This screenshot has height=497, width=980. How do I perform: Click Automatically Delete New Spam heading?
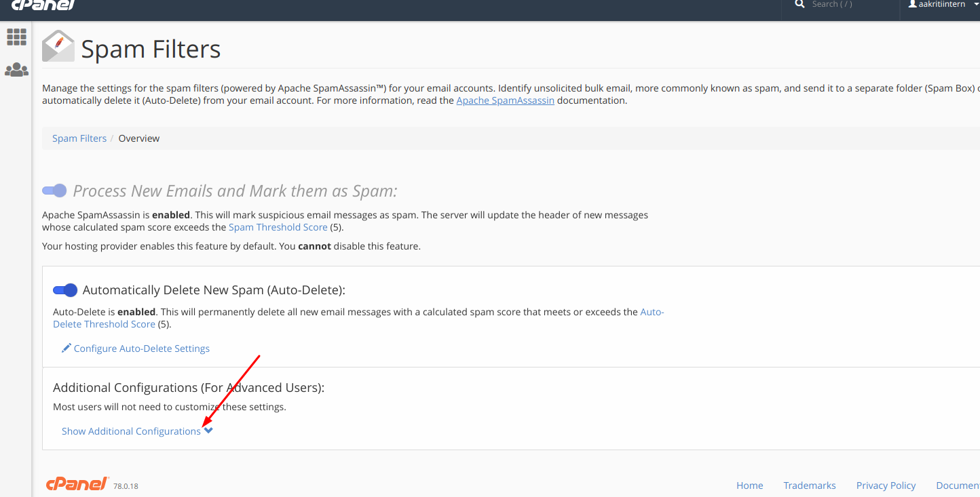[x=214, y=290]
